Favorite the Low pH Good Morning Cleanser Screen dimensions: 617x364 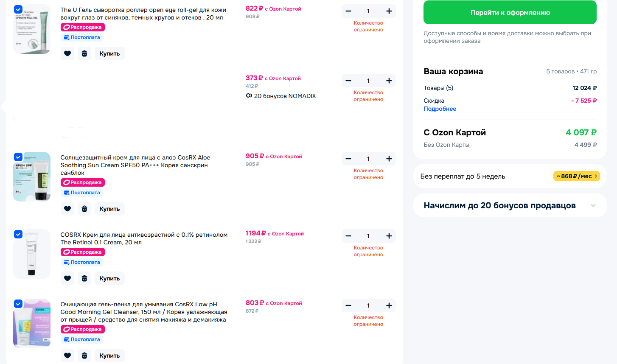click(x=67, y=356)
